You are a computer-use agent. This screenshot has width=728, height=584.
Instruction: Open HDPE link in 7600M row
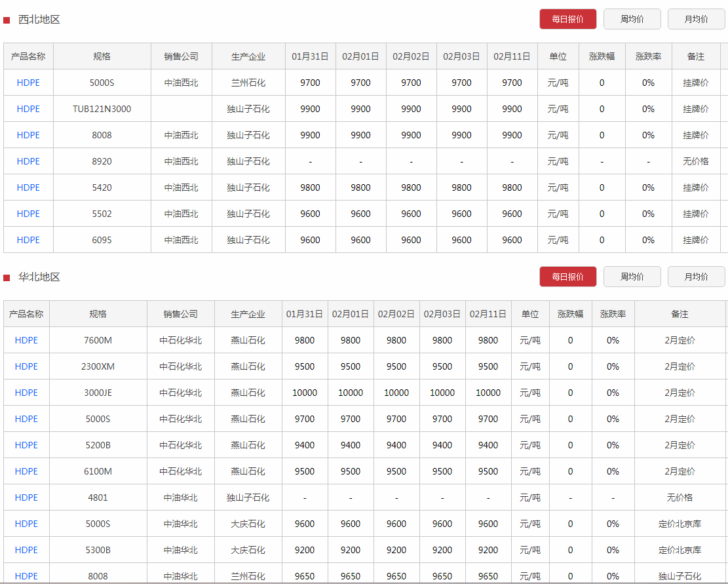click(26, 340)
